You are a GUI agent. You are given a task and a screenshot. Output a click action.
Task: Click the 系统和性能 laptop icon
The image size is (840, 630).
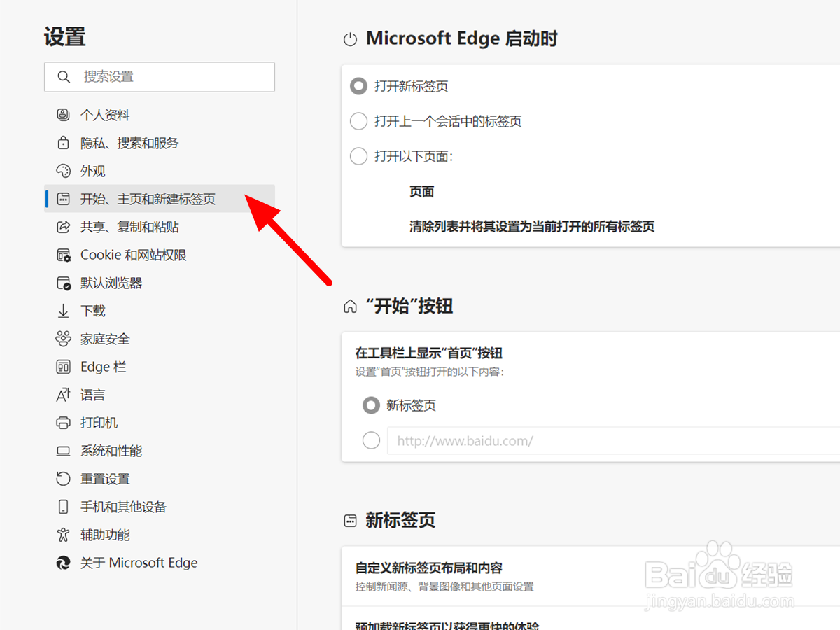(64, 451)
